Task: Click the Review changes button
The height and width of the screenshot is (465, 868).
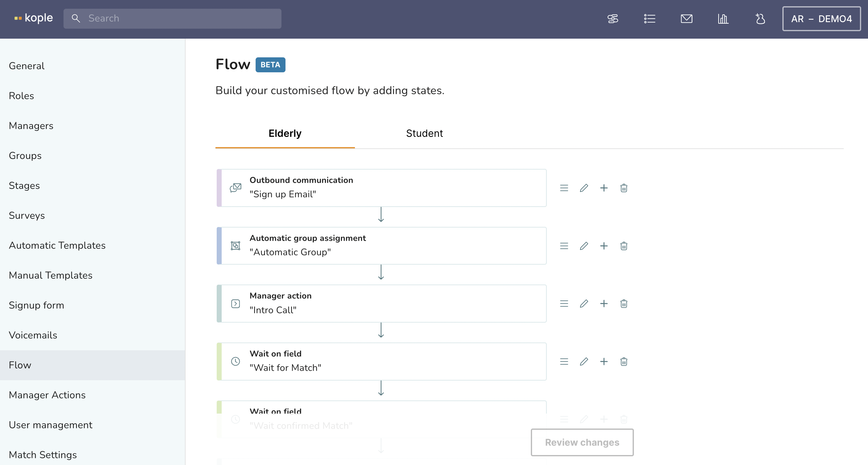Action: click(582, 443)
